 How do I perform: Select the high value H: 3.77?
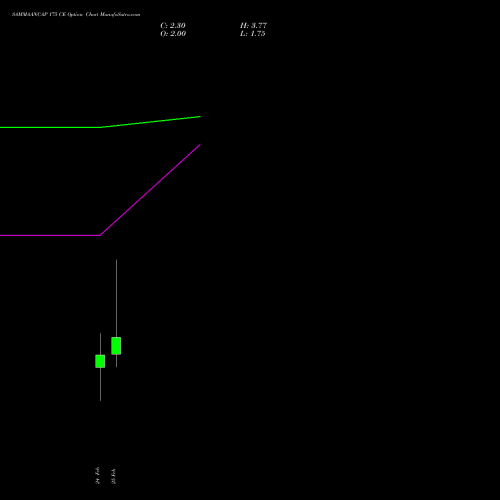pos(253,26)
